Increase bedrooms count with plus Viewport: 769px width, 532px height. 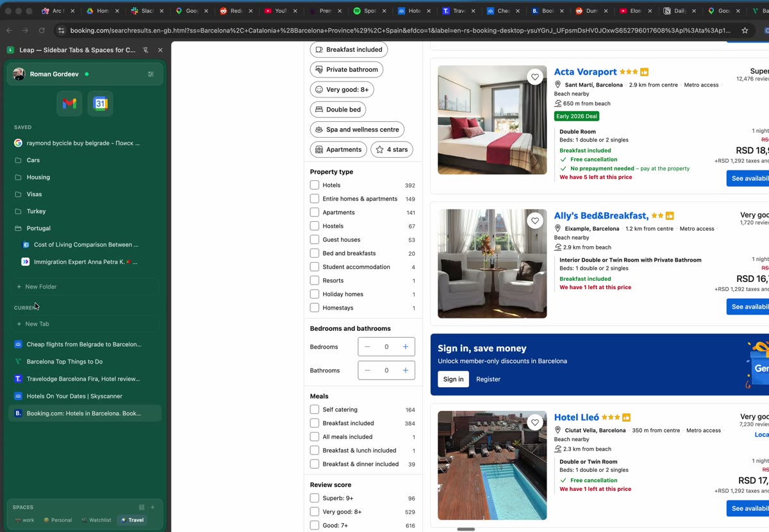point(405,347)
